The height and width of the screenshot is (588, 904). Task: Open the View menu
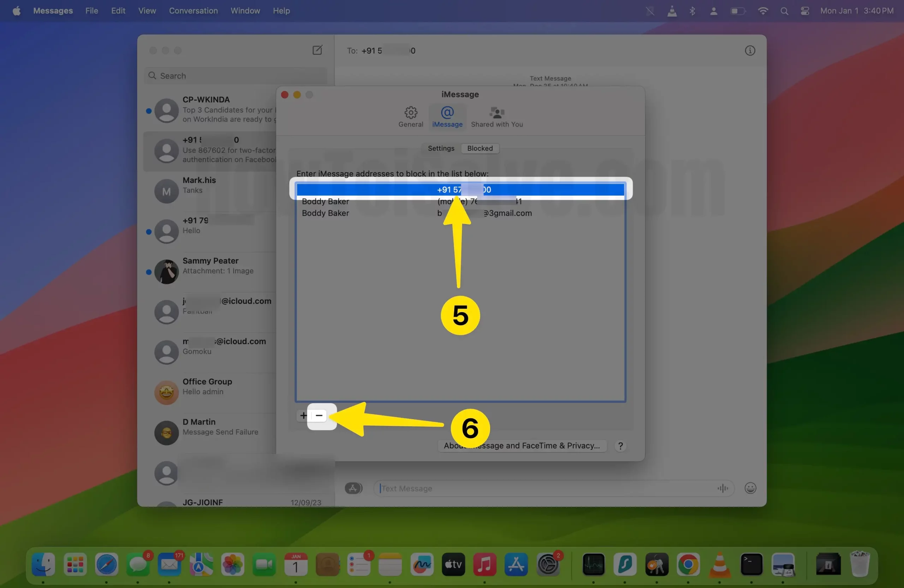[x=147, y=11]
